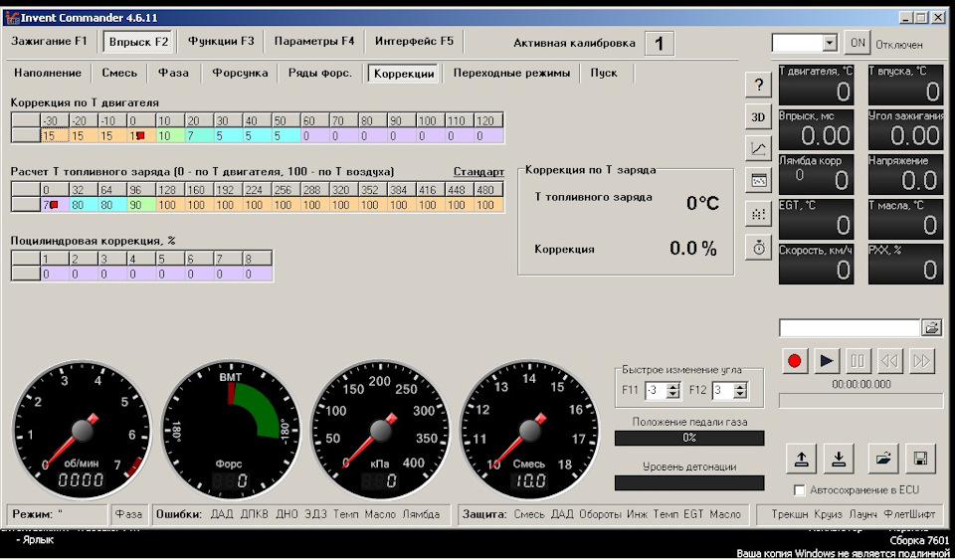Switch to the Зажигание F1 tab
The width and height of the screenshot is (955, 560).
(x=50, y=42)
